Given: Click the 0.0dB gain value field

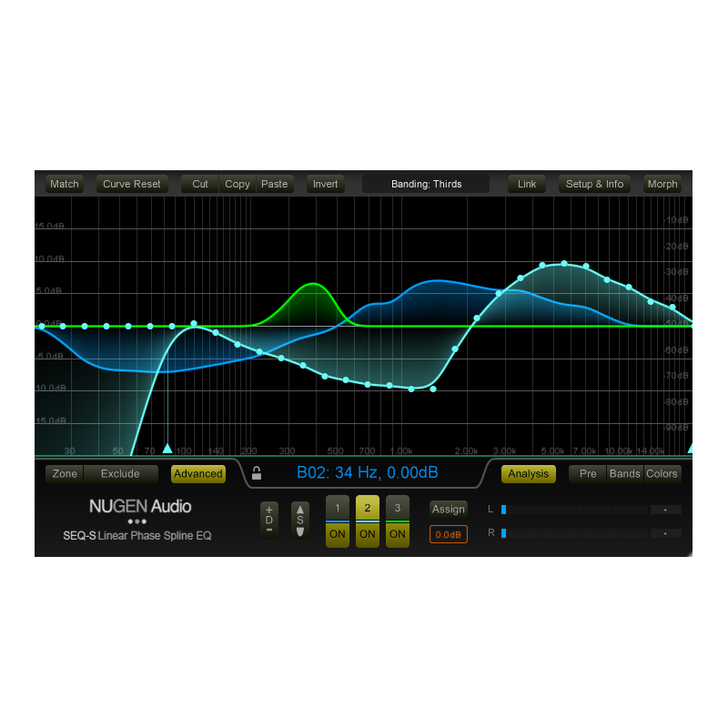Looking at the screenshot, I should click(x=448, y=535).
